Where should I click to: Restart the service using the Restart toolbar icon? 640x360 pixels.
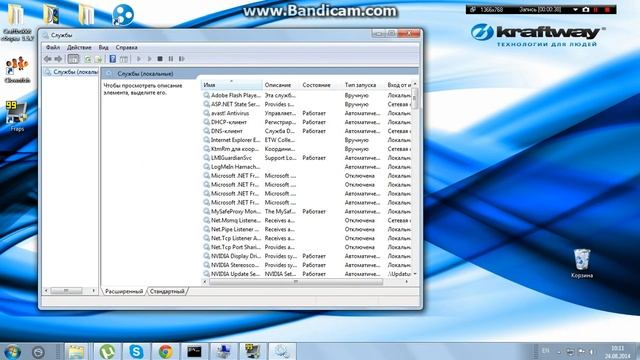(x=182, y=59)
